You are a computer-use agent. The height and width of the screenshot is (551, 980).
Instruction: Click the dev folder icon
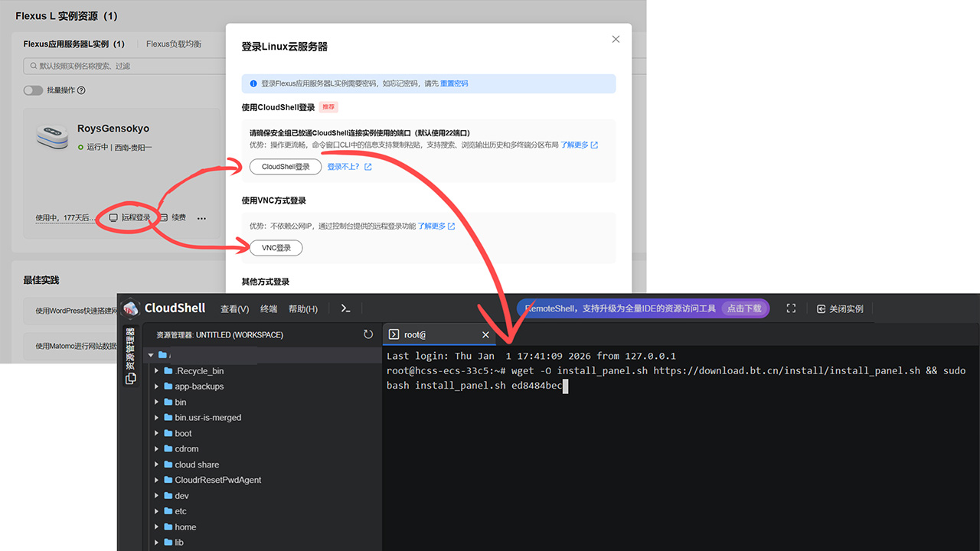click(167, 496)
